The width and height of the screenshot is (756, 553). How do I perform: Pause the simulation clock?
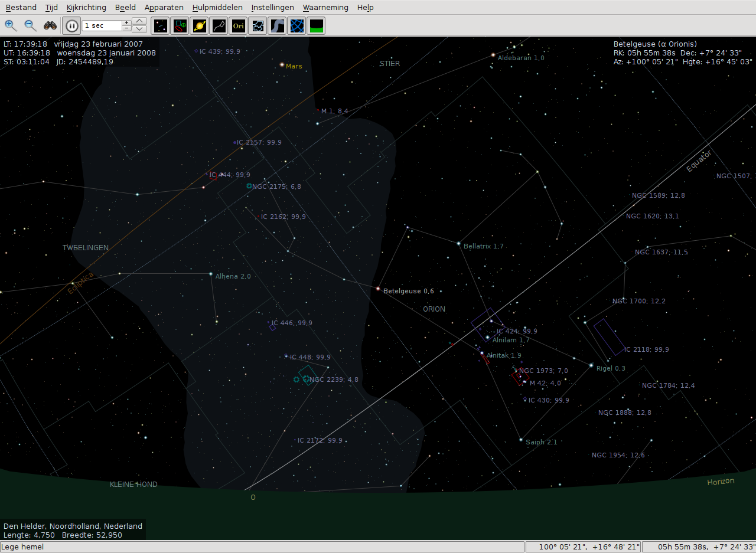coord(71,26)
